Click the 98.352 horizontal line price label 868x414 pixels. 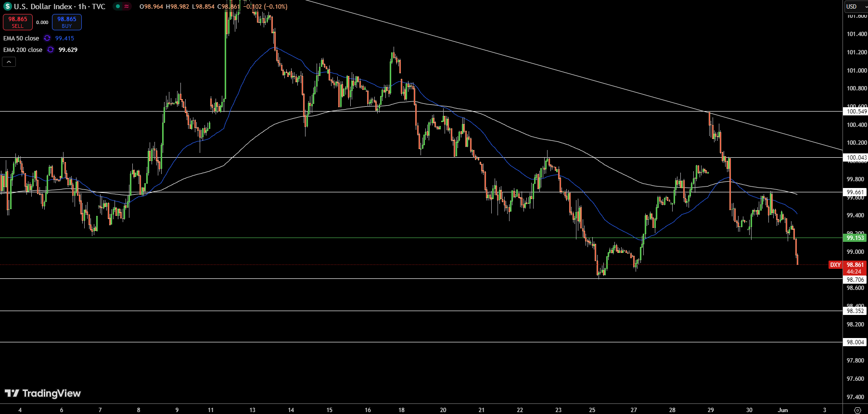point(855,311)
